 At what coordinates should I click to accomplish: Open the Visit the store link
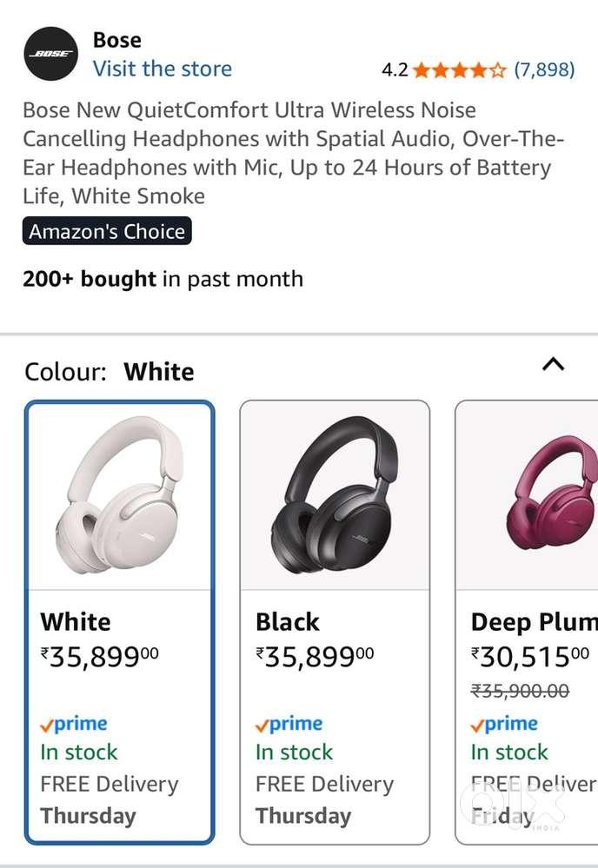162,69
